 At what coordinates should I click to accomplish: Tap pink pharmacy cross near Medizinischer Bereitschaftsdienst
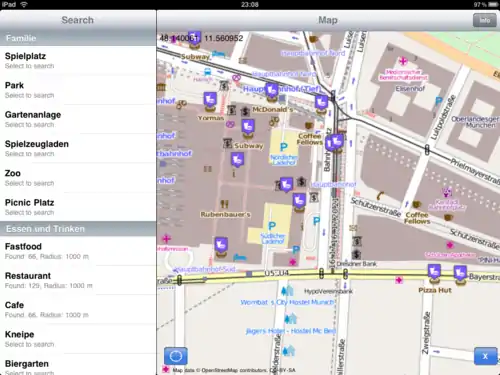pos(403,61)
